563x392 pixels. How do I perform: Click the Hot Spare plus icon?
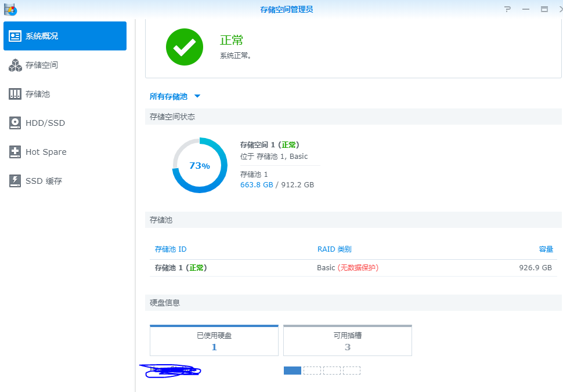[15, 152]
